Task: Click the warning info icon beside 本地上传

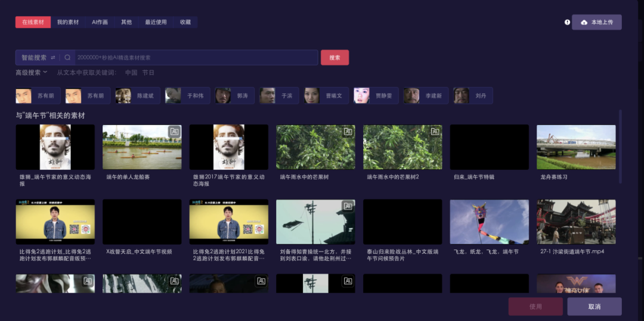Action: coord(567,22)
